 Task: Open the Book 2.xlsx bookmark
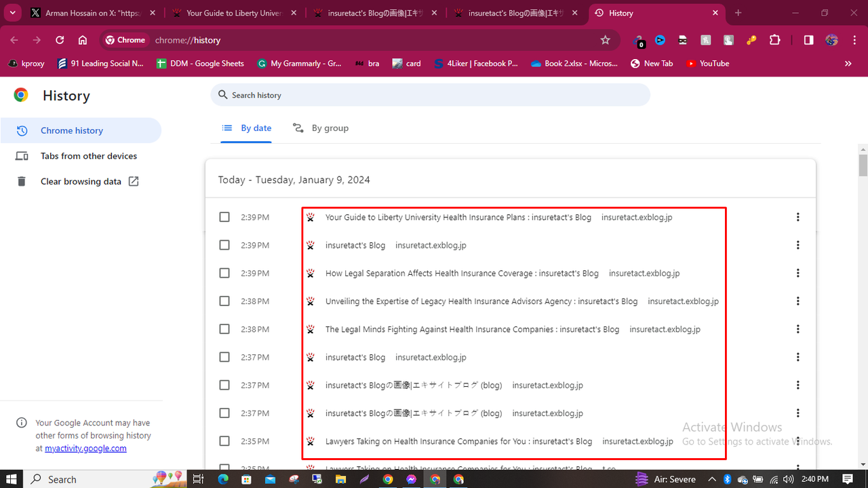pos(574,63)
